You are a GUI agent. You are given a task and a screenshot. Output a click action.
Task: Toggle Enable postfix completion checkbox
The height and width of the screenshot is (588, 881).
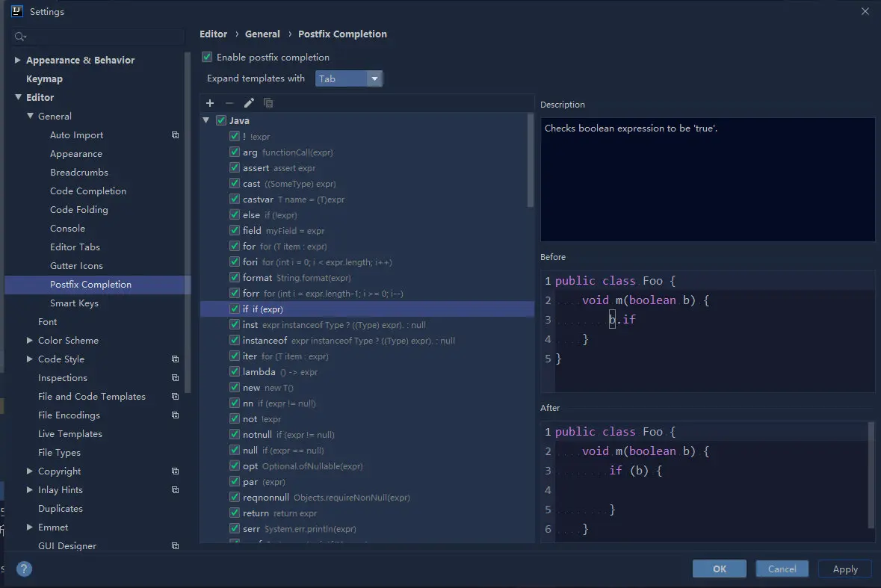pyautogui.click(x=207, y=57)
